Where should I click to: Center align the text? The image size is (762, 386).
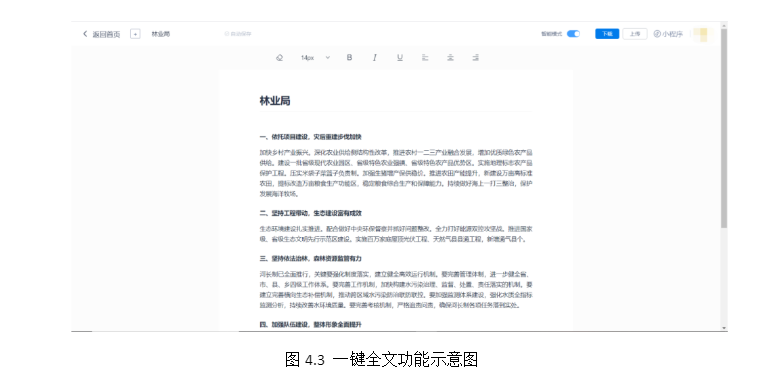pos(450,57)
